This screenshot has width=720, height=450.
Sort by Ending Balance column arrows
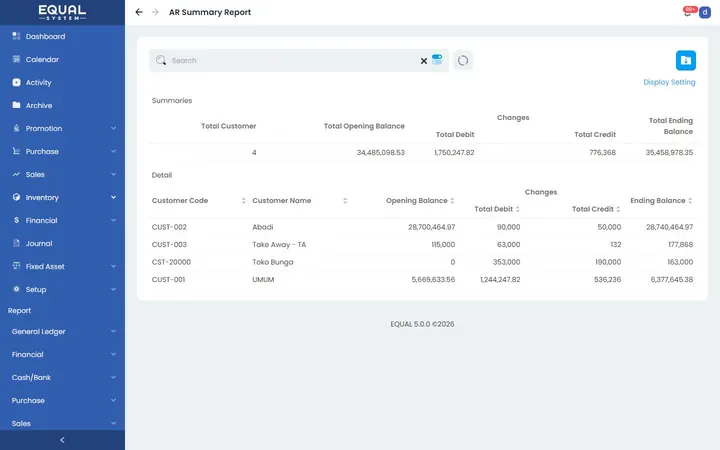(x=690, y=201)
